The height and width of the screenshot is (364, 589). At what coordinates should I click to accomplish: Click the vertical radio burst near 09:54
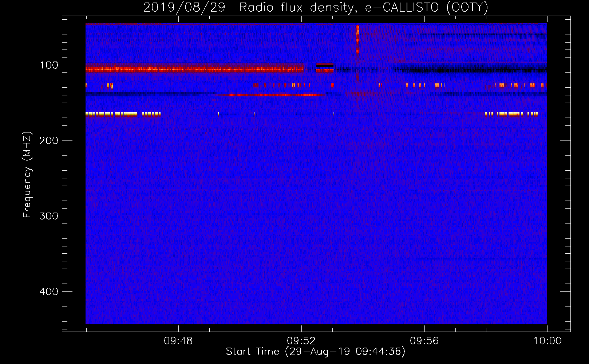click(357, 40)
